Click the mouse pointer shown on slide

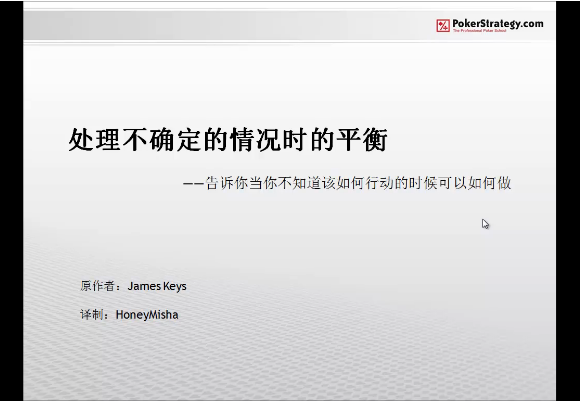[x=485, y=224]
